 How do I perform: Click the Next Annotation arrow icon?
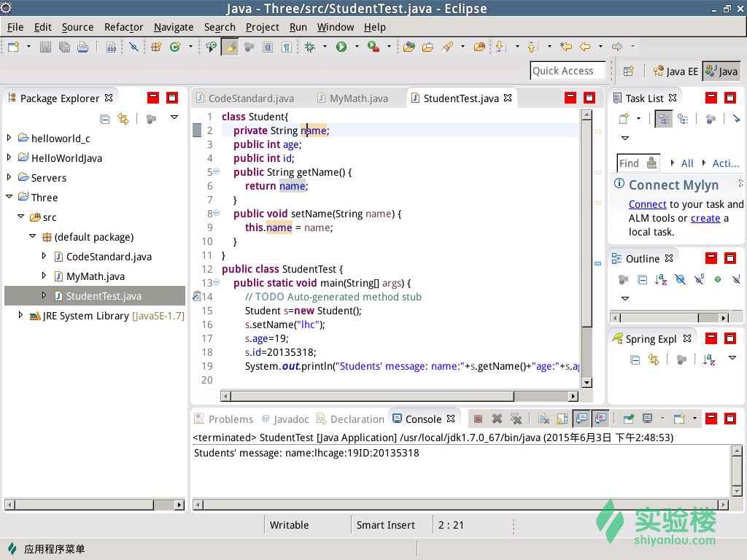[x=500, y=47]
